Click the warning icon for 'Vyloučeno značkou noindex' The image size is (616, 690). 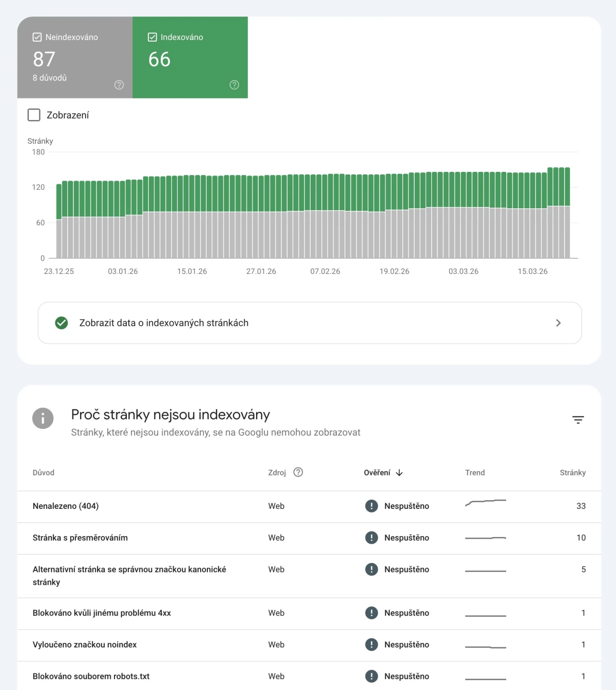click(371, 645)
